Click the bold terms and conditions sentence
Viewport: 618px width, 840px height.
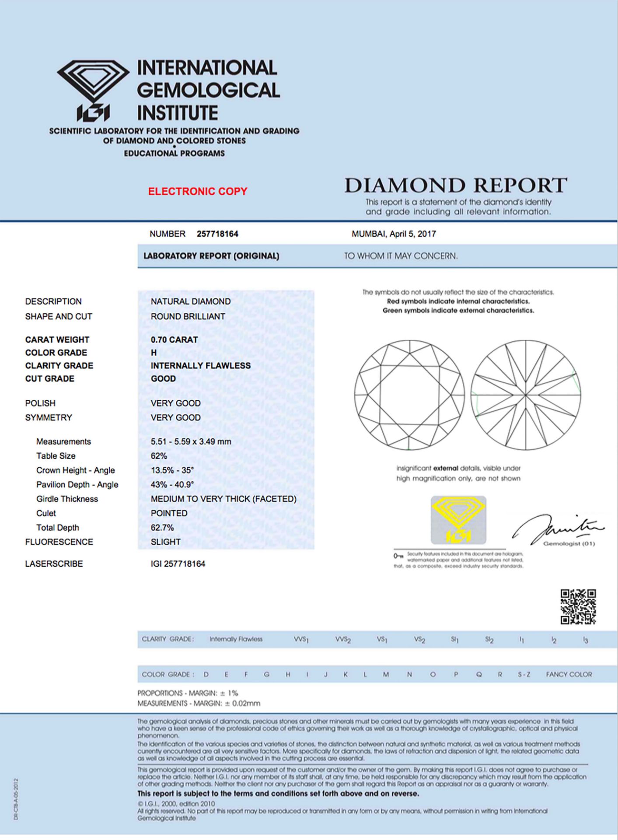[278, 794]
